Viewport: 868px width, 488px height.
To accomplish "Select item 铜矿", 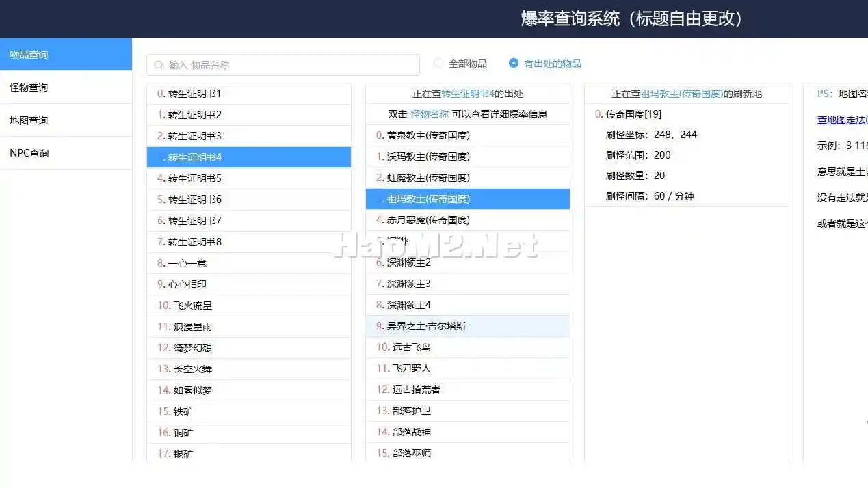I will pyautogui.click(x=249, y=433).
